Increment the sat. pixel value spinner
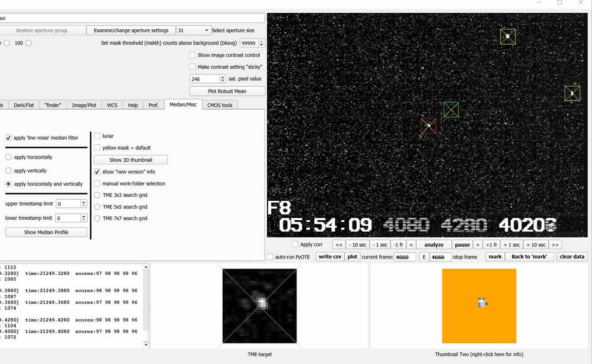 (223, 77)
